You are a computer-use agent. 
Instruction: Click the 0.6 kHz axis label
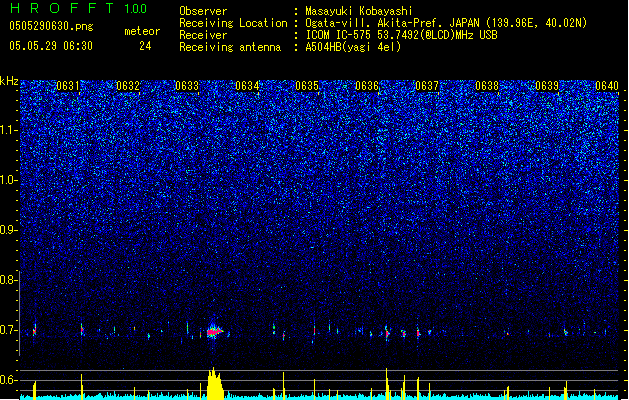(x=9, y=380)
